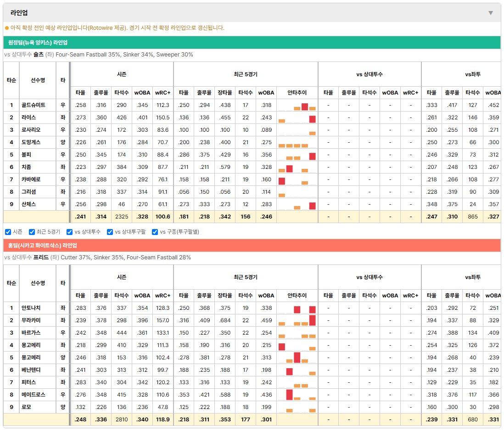Open player 안토나치 name link
The width and height of the screenshot is (504, 431).
click(x=31, y=308)
